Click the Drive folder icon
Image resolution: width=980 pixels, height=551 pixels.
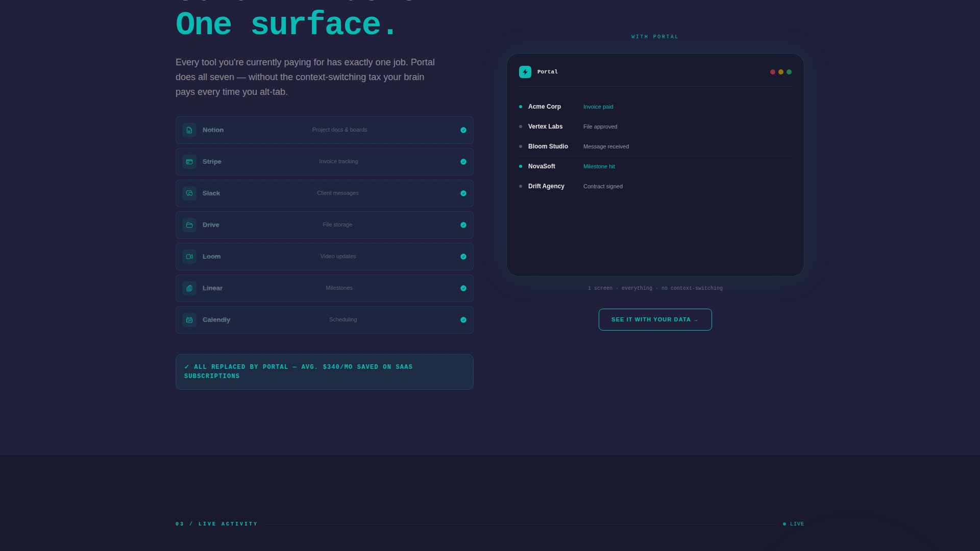pos(189,225)
